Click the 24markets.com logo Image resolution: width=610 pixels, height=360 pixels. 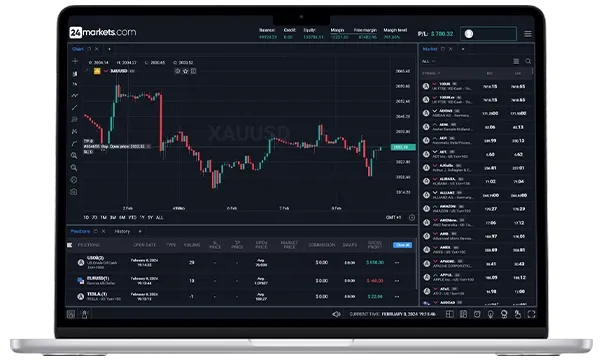click(103, 32)
